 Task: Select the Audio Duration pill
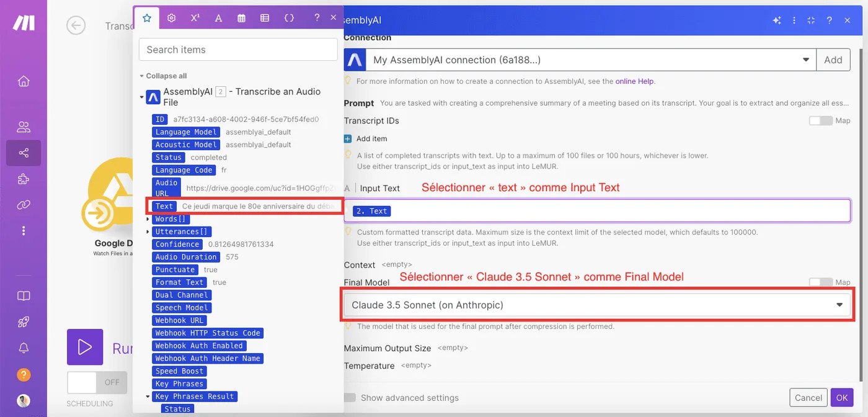(186, 257)
